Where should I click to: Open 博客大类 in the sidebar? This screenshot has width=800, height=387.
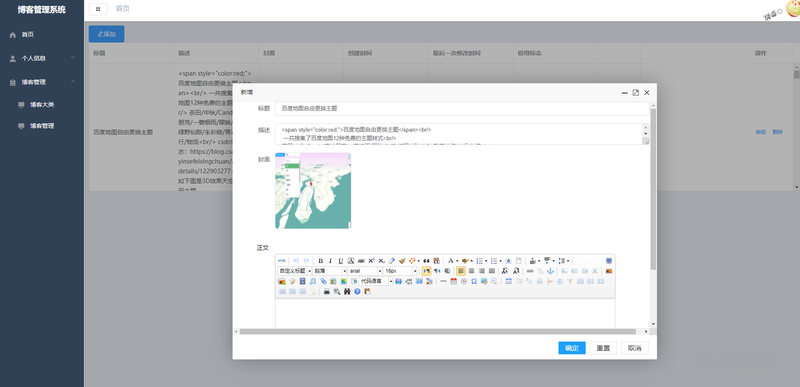pos(42,105)
